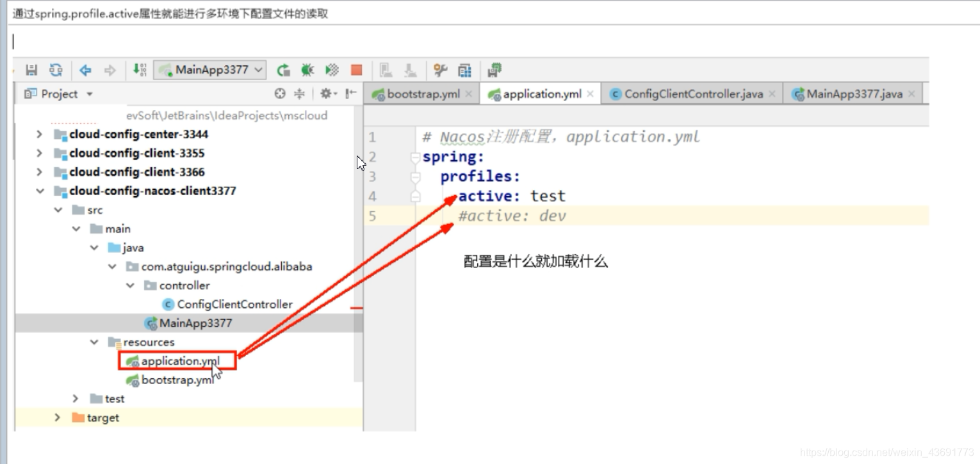Click the toolbar icon after Project Structure

(494, 70)
